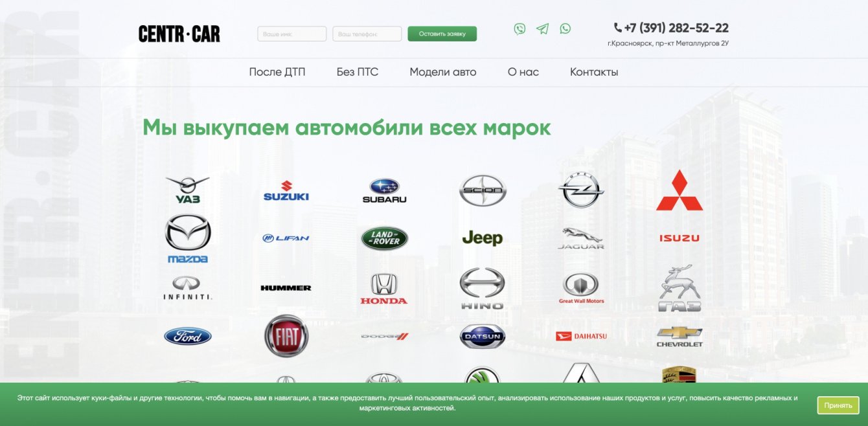868x426 pixels.
Task: Select the Hummer brand logo
Action: [286, 287]
